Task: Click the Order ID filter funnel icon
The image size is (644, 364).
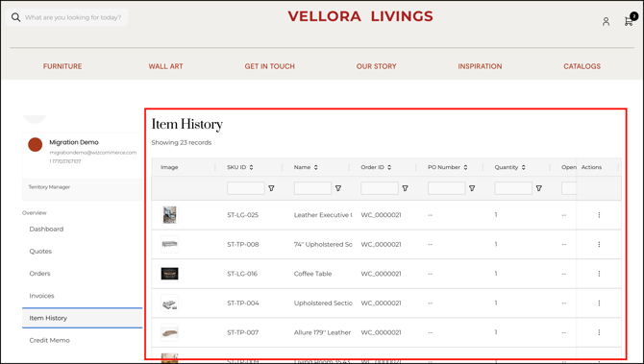Action: [406, 188]
